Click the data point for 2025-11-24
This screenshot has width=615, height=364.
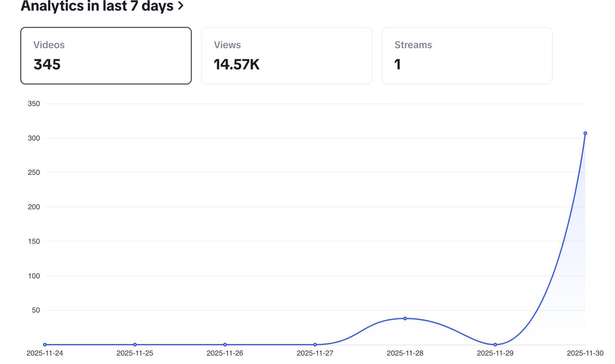tap(45, 345)
